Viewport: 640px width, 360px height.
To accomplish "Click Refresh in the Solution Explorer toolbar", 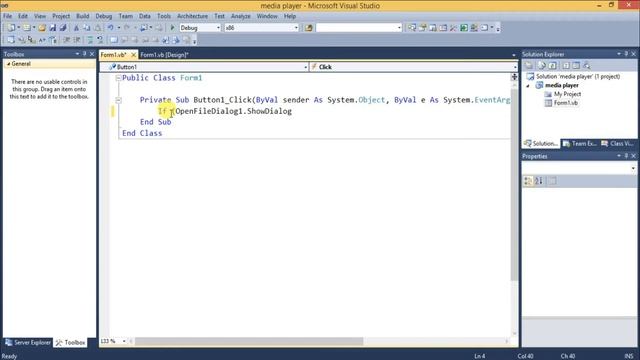I will click(x=552, y=65).
